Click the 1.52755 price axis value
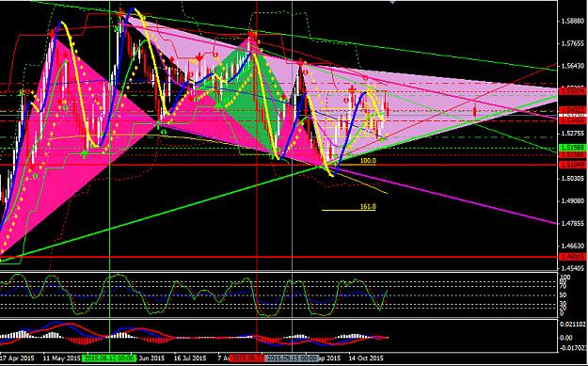This screenshot has width=588, height=366. tap(573, 134)
